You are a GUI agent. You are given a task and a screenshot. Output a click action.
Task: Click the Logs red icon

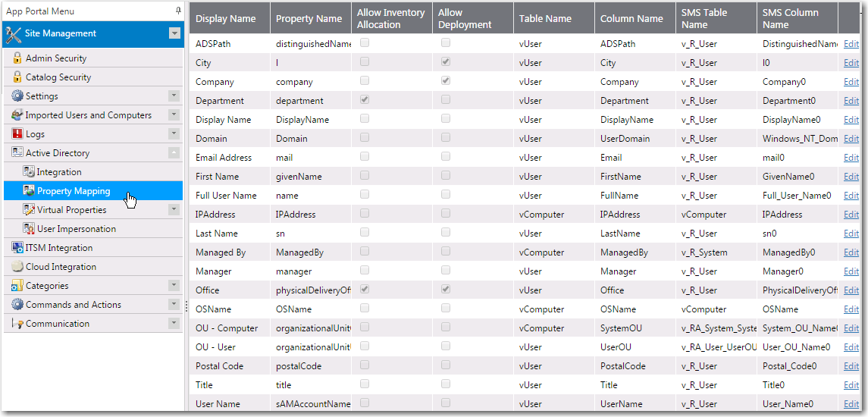17,134
